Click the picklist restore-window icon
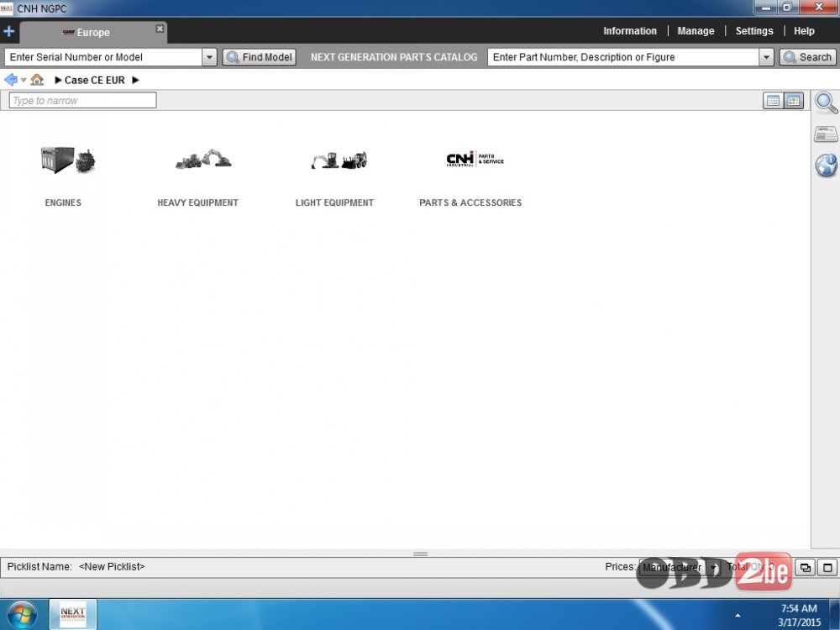This screenshot has height=630, width=840. (806, 567)
